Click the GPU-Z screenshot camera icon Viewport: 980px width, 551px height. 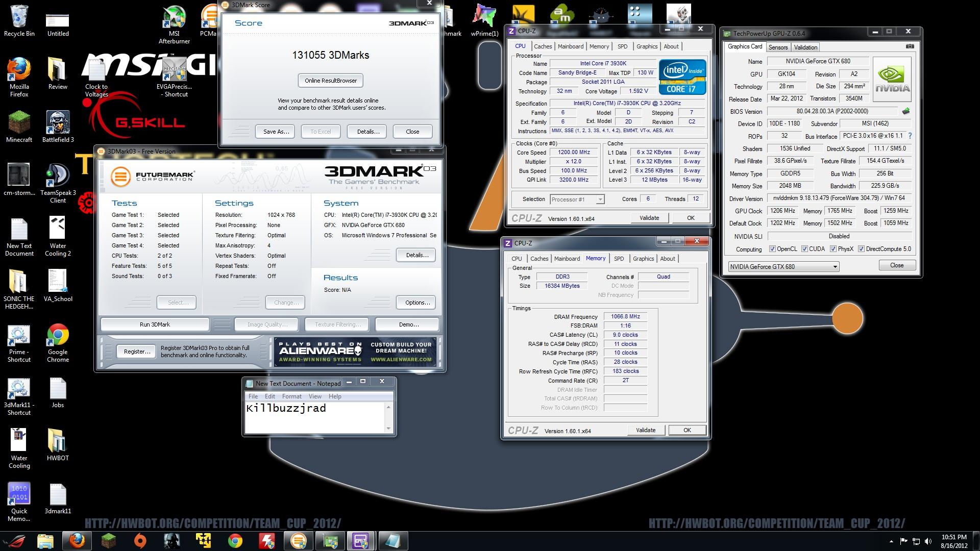click(x=910, y=46)
